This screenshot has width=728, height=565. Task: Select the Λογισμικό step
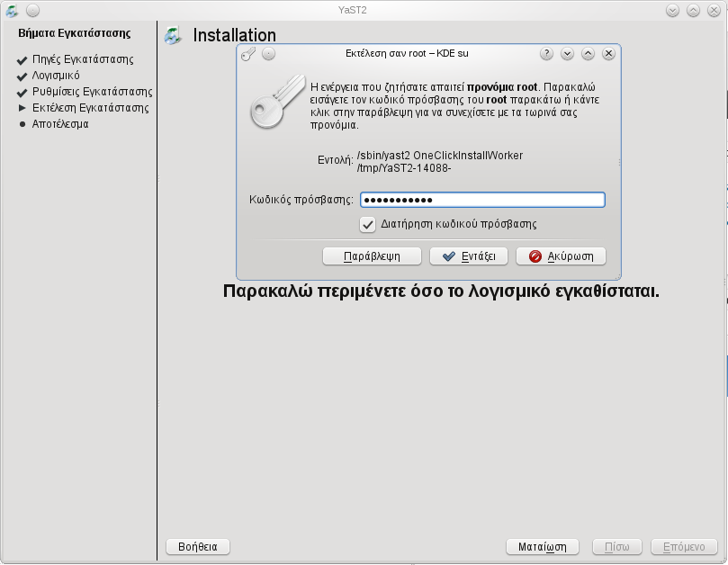tap(56, 76)
